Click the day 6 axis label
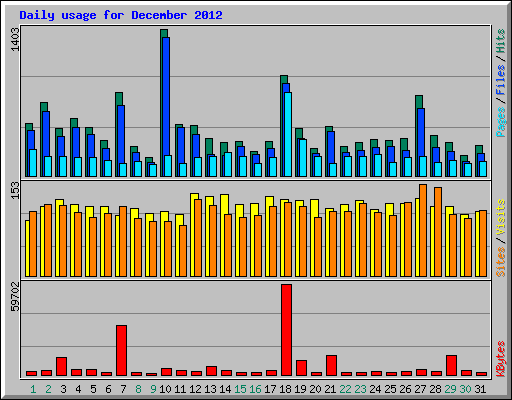Image resolution: width=512 pixels, height=400 pixels. point(108,389)
